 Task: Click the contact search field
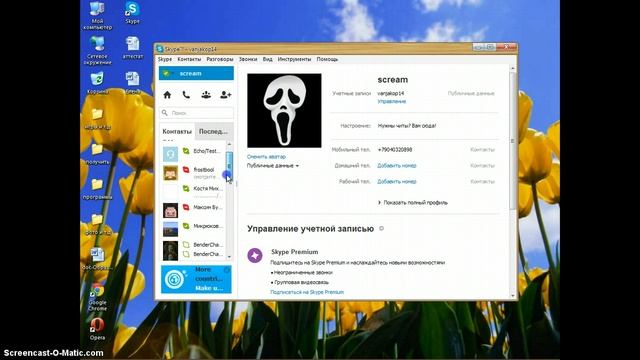pyautogui.click(x=196, y=113)
